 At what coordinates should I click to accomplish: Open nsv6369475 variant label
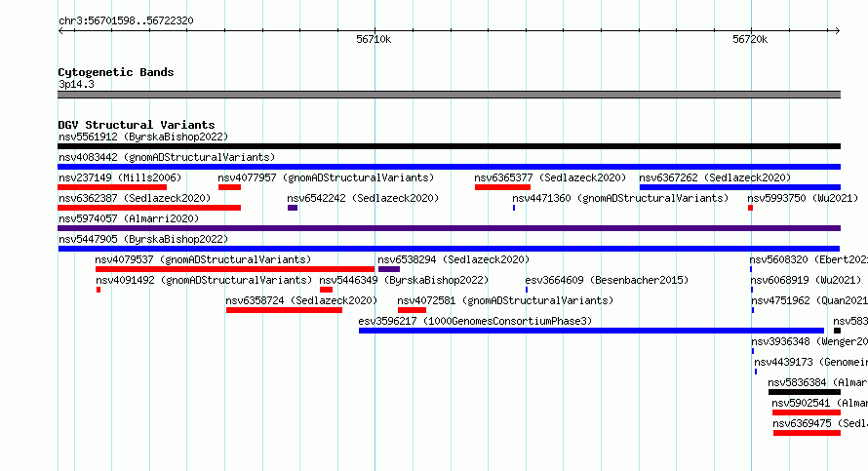coord(820,423)
